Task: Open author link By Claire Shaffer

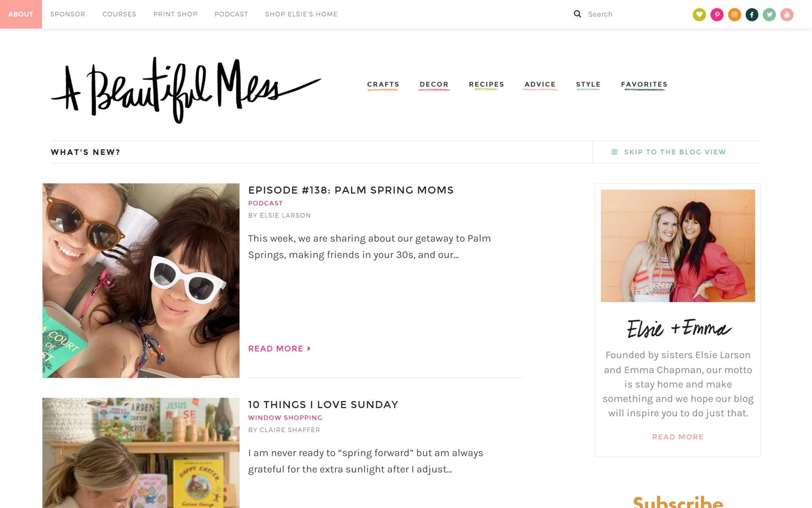Action: (284, 430)
